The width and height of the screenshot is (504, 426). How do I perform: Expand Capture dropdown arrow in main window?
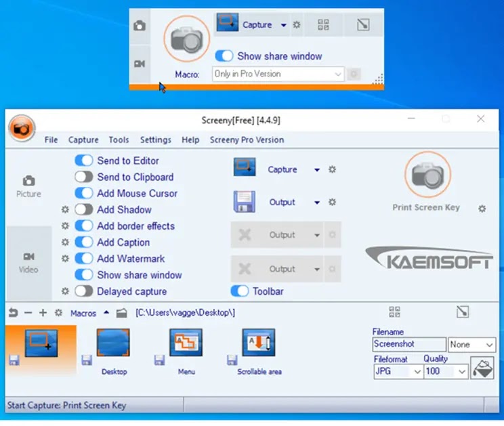tap(317, 169)
